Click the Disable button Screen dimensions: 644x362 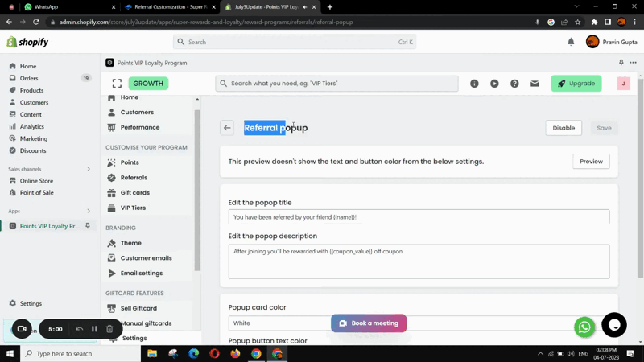pyautogui.click(x=563, y=128)
